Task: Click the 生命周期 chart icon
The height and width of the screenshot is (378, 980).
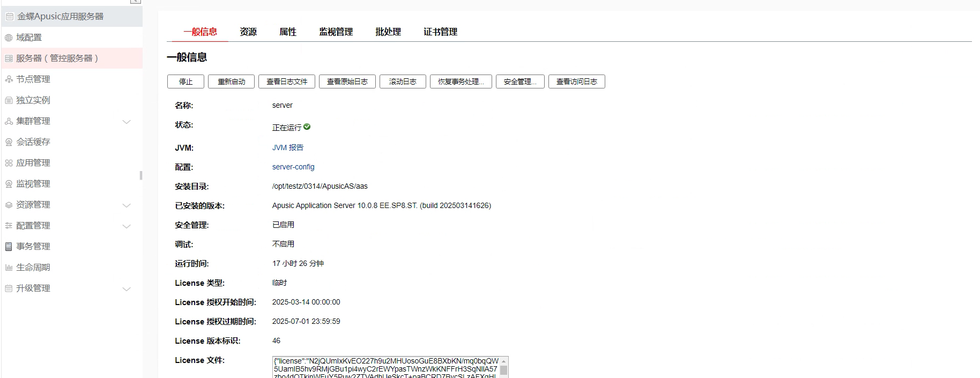Action: 9,268
